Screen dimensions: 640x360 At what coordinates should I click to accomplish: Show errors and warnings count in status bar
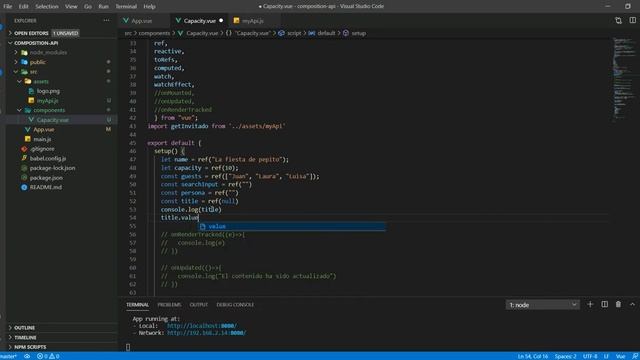coord(48,356)
